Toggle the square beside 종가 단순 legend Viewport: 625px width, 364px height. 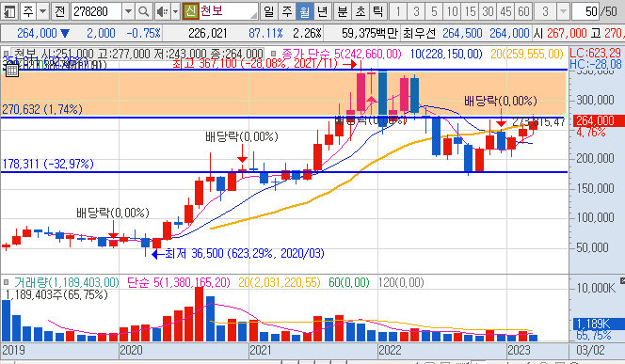(273, 54)
